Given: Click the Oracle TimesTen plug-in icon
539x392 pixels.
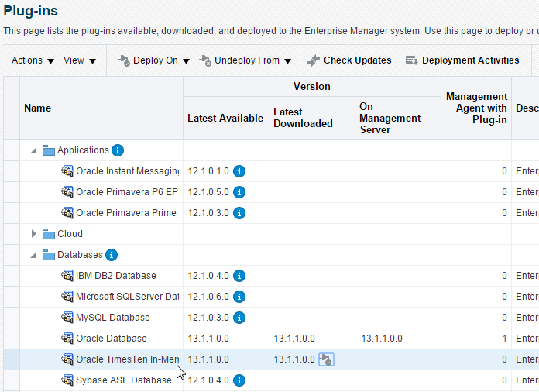Looking at the screenshot, I should click(67, 359).
